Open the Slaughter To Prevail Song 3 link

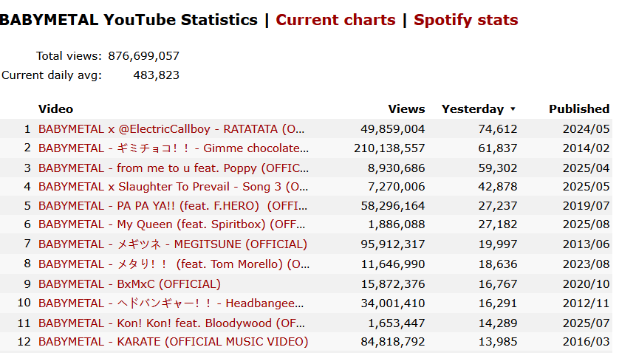(174, 187)
